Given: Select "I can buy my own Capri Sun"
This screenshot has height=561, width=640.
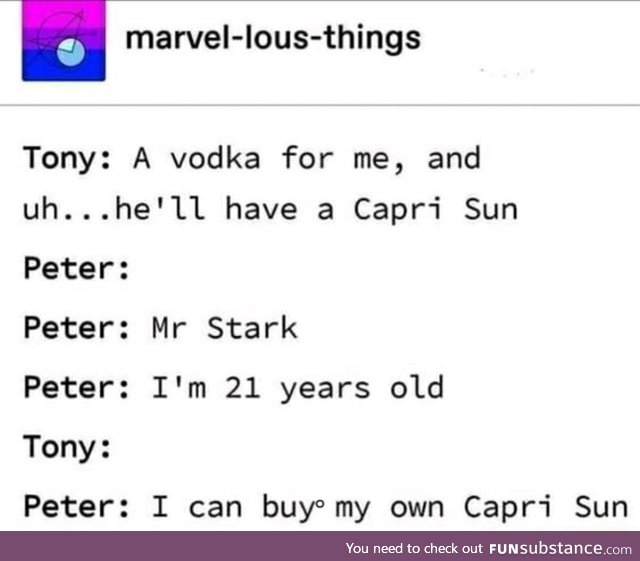Looking at the screenshot, I should (x=390, y=507).
